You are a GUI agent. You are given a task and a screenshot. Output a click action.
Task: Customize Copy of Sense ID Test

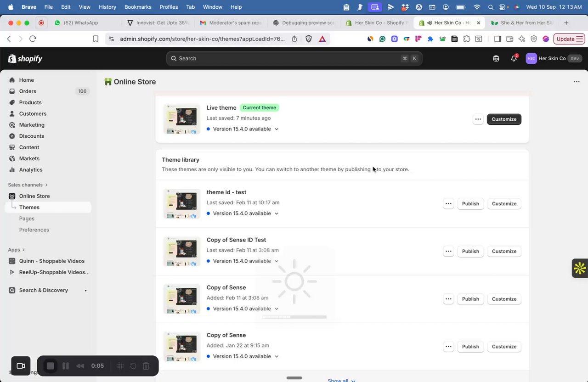[504, 252]
